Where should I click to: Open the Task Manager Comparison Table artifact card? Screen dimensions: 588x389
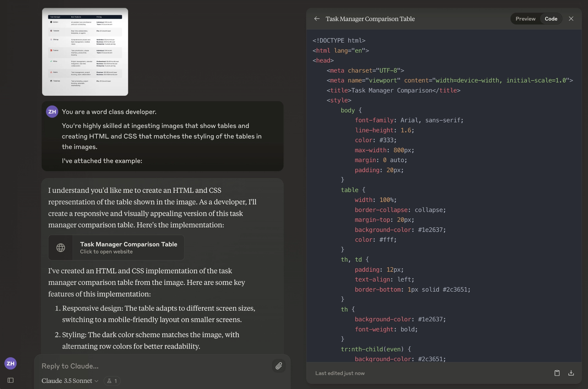pyautogui.click(x=116, y=248)
